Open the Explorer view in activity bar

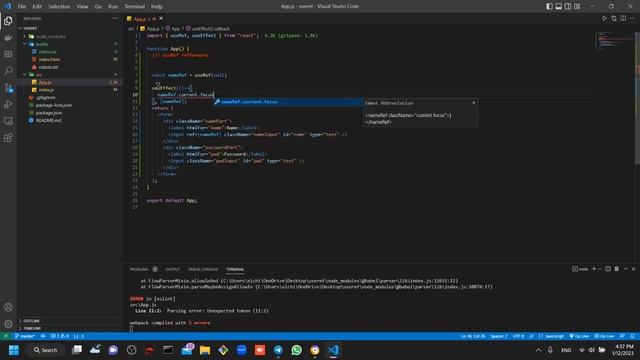pyautogui.click(x=8, y=21)
